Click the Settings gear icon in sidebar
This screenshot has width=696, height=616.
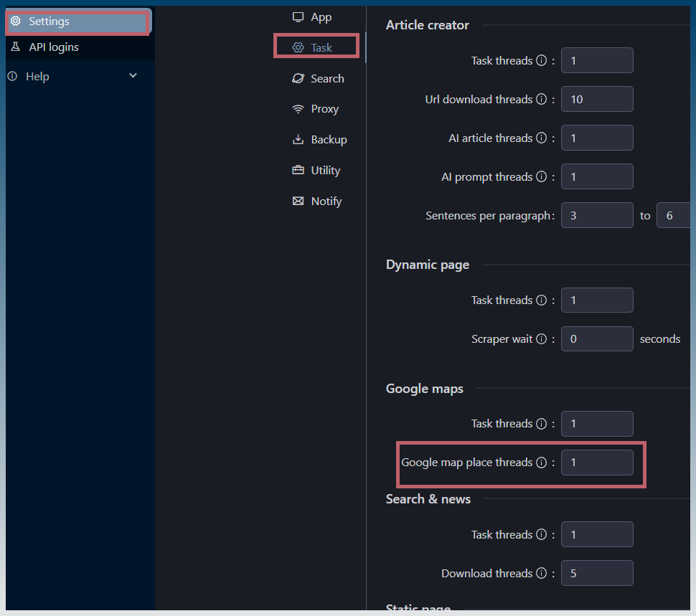coord(16,21)
